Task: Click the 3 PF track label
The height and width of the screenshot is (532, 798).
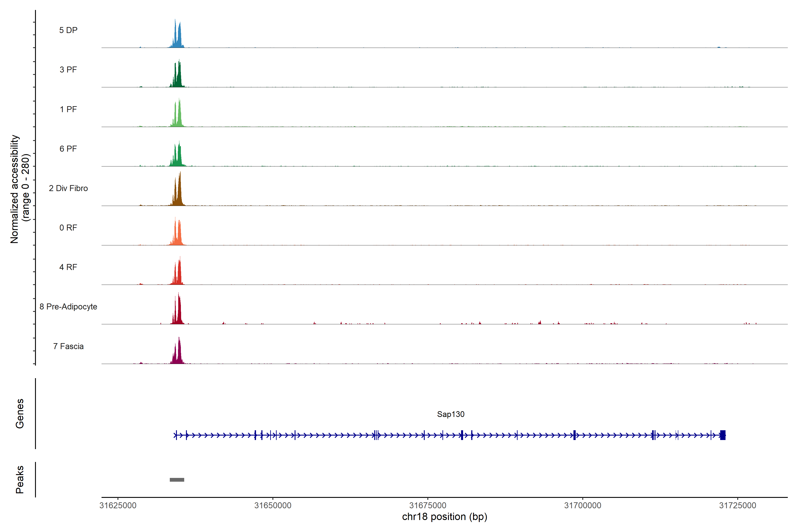Action: click(68, 70)
